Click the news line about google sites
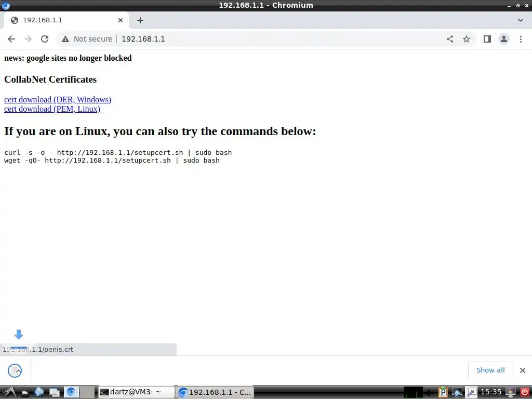The height and width of the screenshot is (399, 532). [x=68, y=58]
